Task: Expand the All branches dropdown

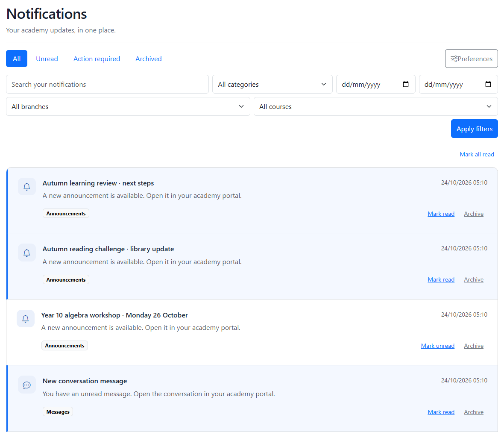Action: (x=128, y=106)
